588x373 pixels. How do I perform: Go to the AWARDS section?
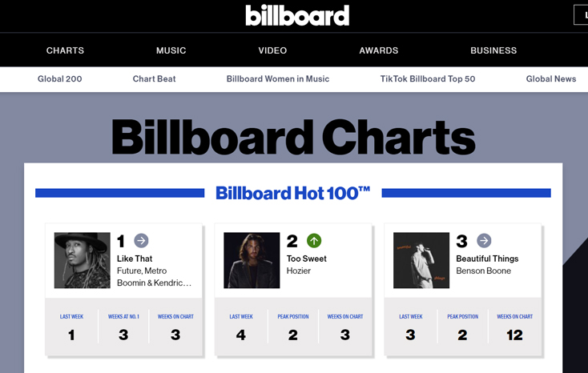tap(379, 50)
